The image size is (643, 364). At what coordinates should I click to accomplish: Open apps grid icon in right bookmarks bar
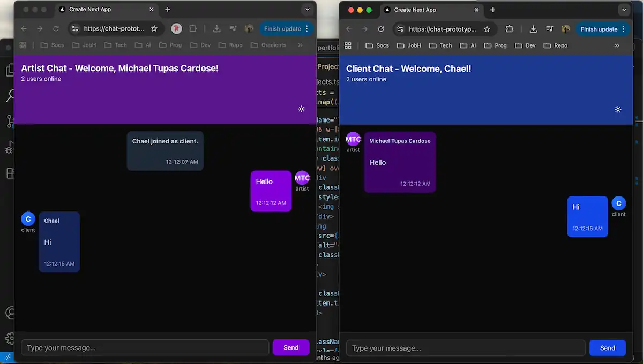click(x=348, y=45)
